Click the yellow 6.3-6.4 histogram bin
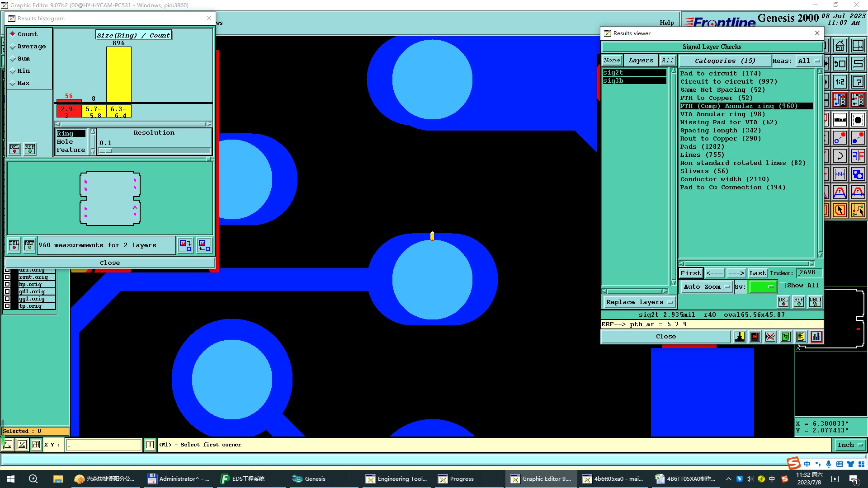The width and height of the screenshot is (868, 488). [x=119, y=111]
